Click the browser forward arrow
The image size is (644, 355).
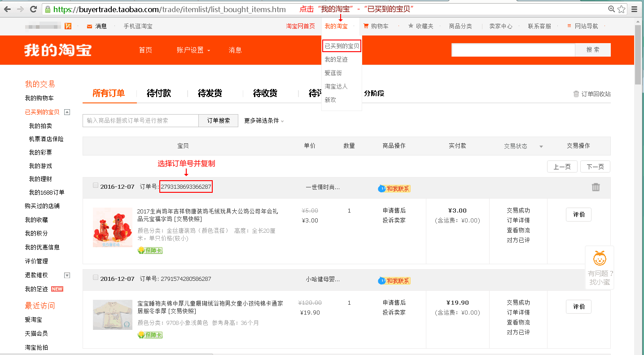[x=20, y=9]
